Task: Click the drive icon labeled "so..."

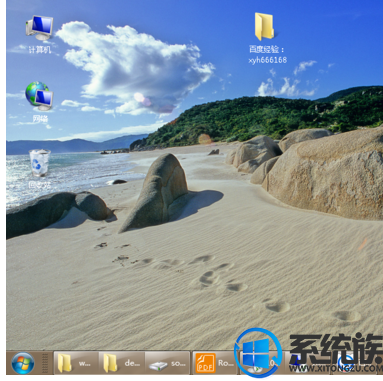Action: coord(158,365)
